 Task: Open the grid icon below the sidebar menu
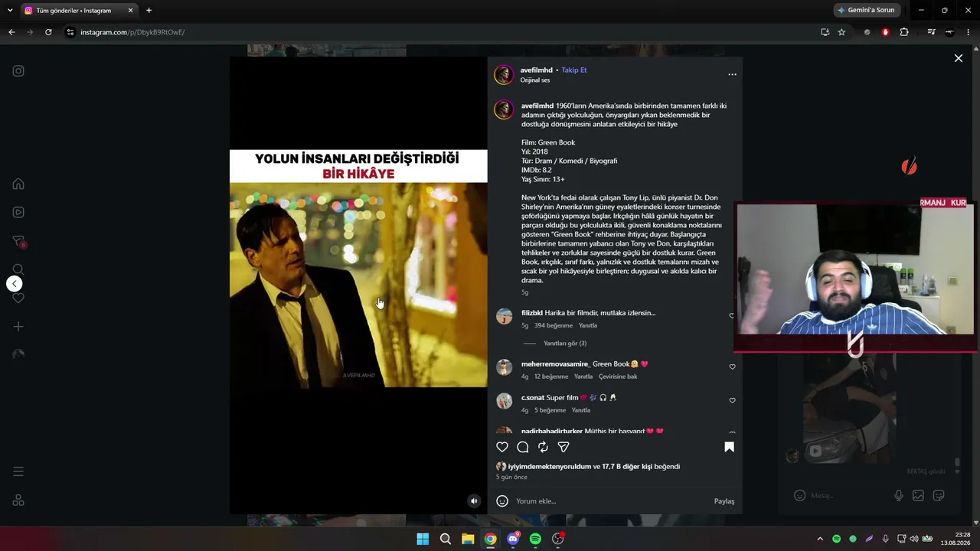(18, 500)
